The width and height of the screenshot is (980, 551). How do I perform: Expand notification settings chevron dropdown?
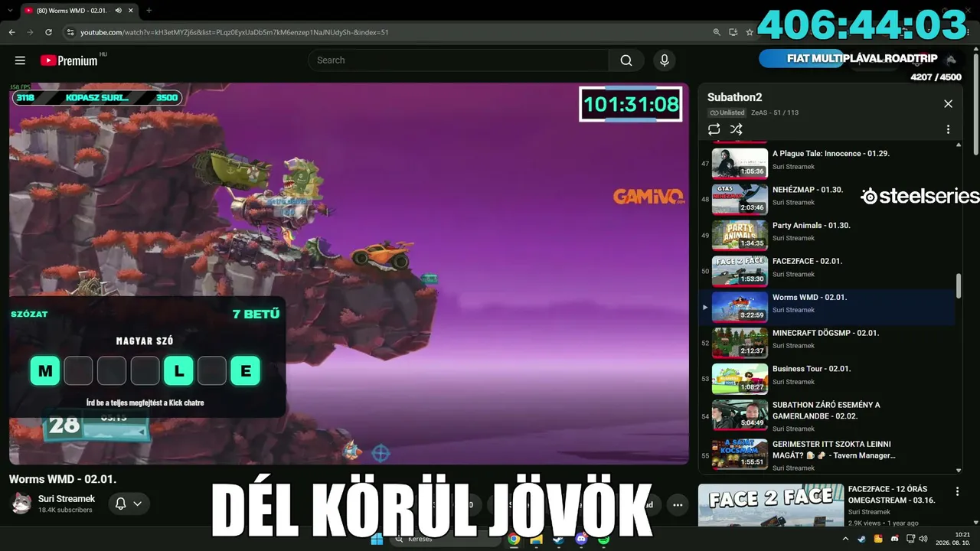138,504
